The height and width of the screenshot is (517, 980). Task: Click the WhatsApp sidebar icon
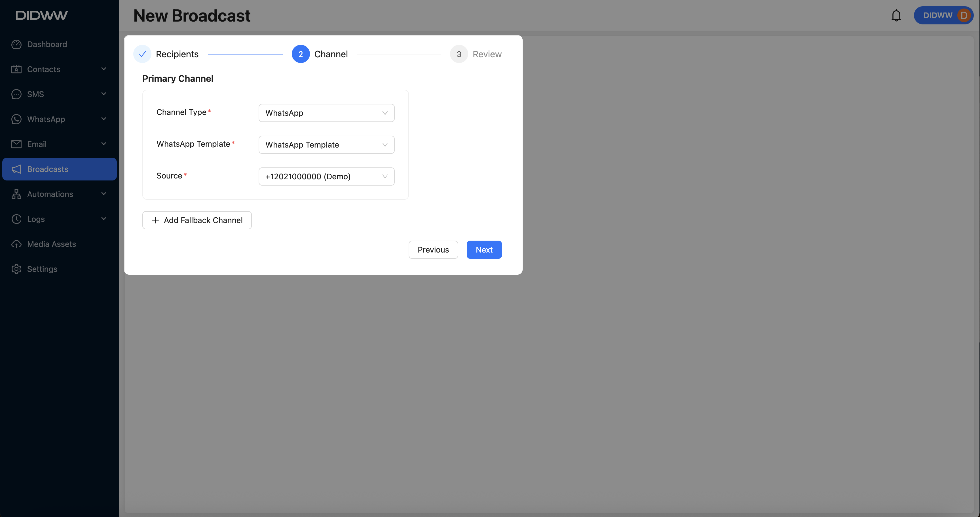16,119
